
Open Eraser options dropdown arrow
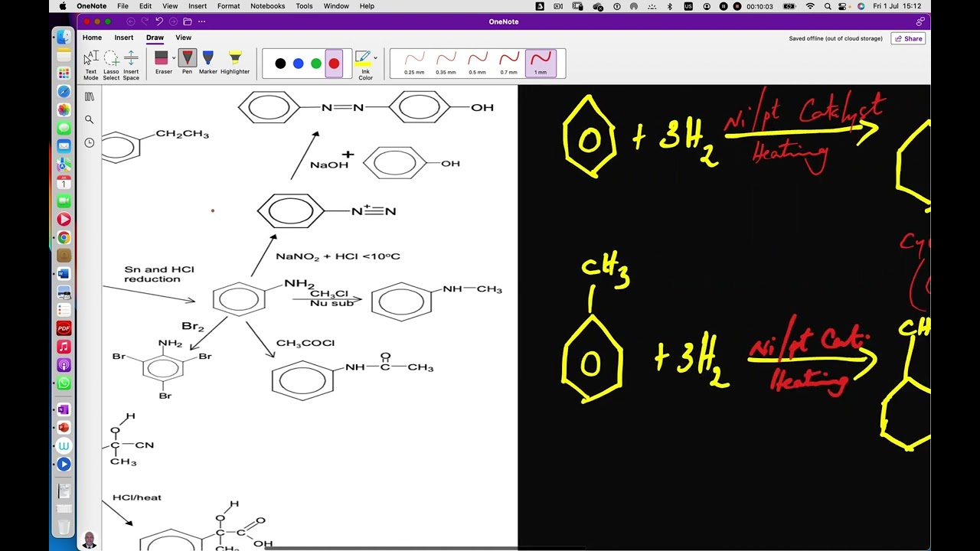pos(174,58)
